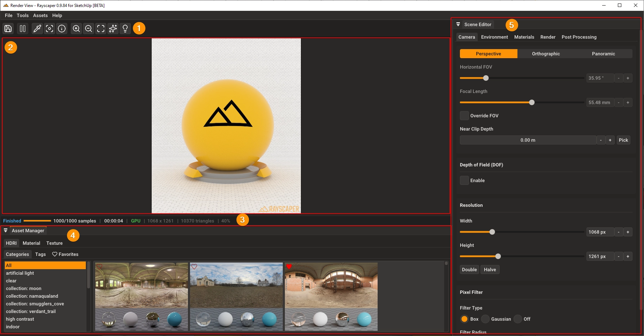Open the light tool in toolbar
The image size is (644, 336).
pyautogui.click(x=125, y=29)
